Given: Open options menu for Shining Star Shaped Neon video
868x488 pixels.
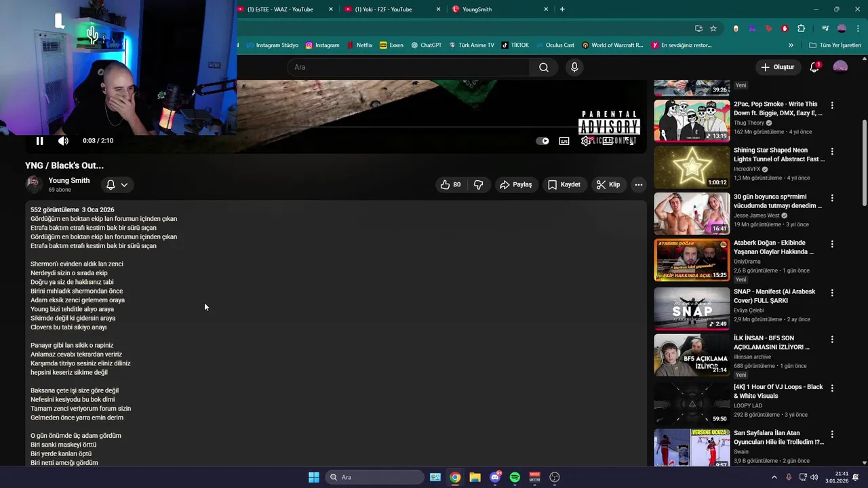Looking at the screenshot, I should point(832,152).
